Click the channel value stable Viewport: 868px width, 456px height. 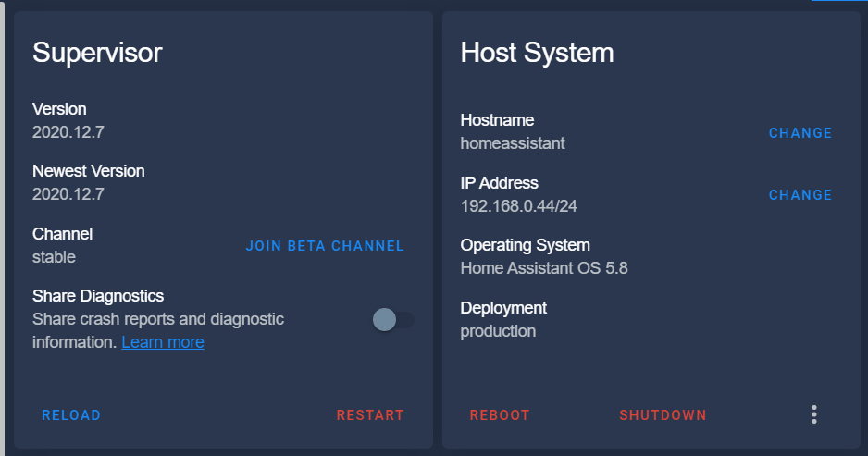(x=54, y=257)
